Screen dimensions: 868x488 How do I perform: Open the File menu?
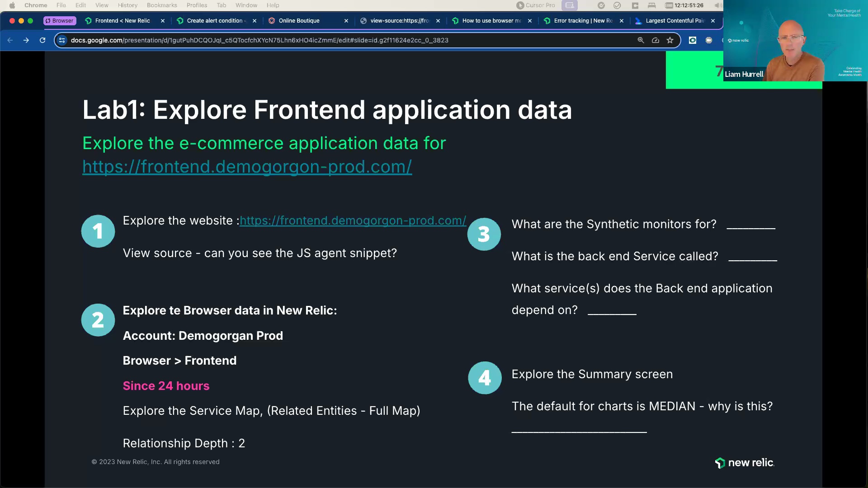[x=61, y=5]
